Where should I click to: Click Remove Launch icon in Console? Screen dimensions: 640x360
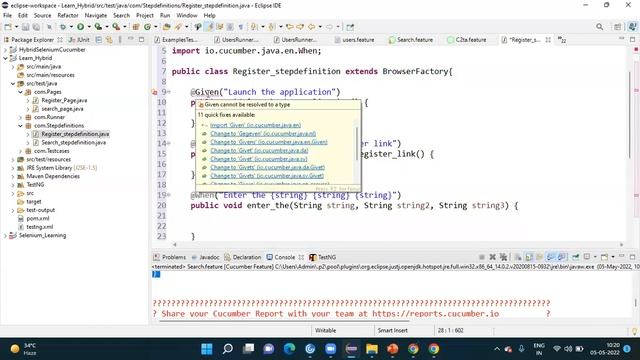tap(493, 257)
